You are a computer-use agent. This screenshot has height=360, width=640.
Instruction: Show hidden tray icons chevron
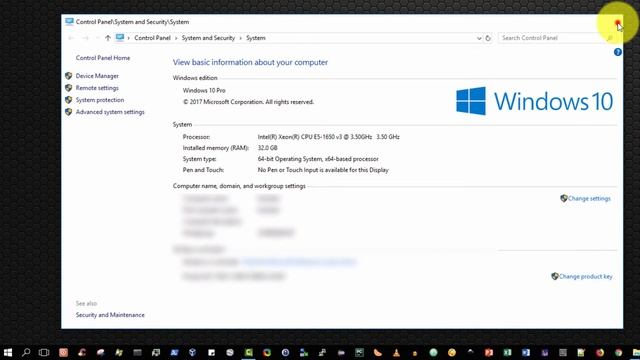[x=470, y=351]
